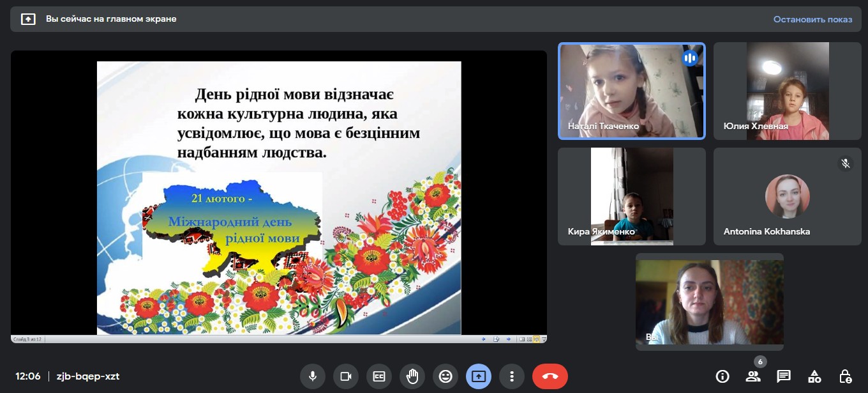The image size is (868, 393).
Task: Click the shared presentation slide
Action: [279, 197]
